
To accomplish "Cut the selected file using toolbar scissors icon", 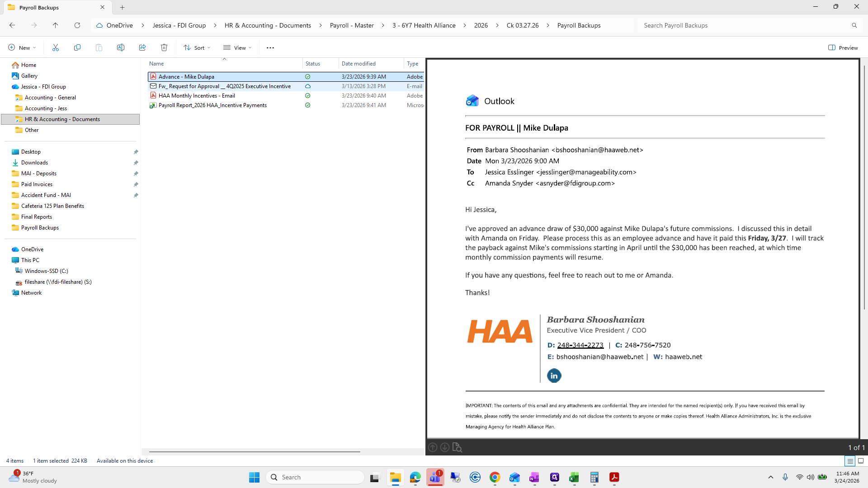I will (x=56, y=47).
